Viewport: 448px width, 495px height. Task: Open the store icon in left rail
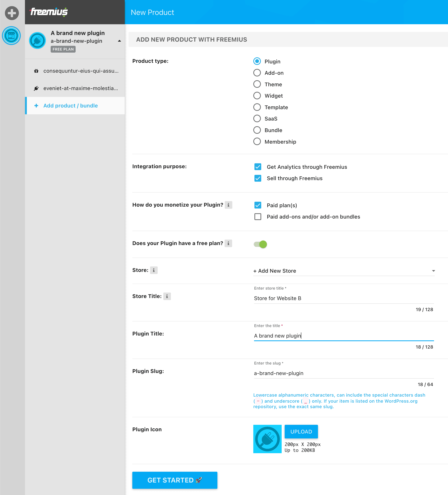[11, 36]
